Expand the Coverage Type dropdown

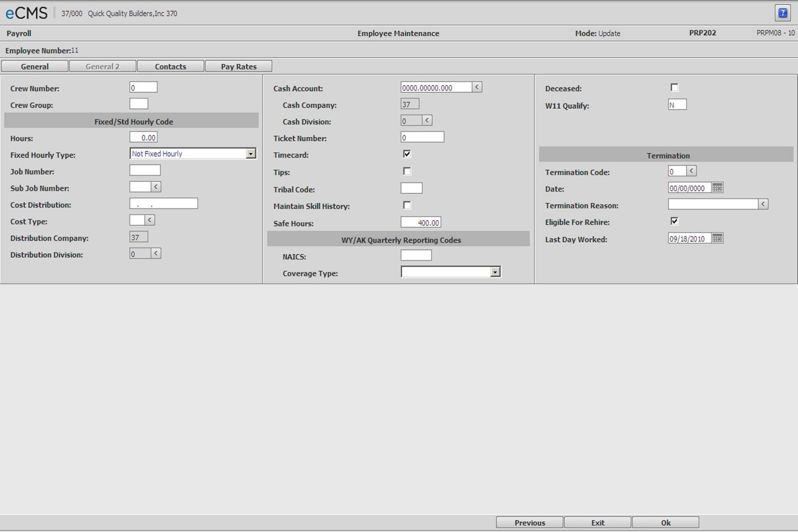pyautogui.click(x=495, y=272)
